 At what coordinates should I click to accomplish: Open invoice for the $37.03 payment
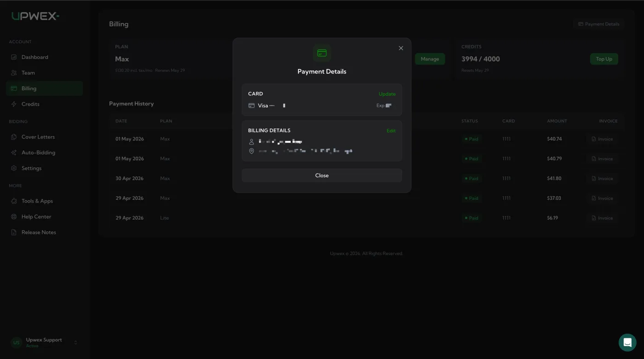(602, 198)
